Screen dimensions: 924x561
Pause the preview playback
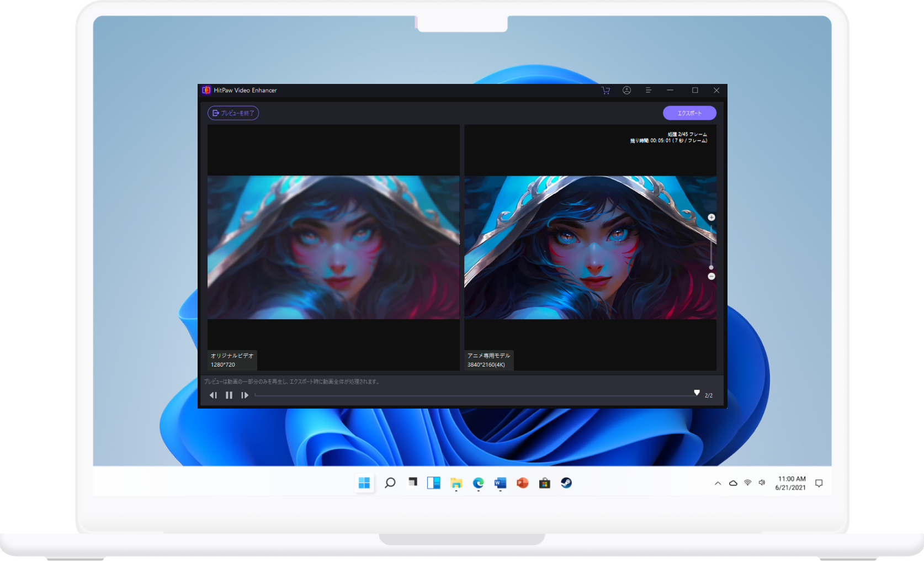point(229,395)
